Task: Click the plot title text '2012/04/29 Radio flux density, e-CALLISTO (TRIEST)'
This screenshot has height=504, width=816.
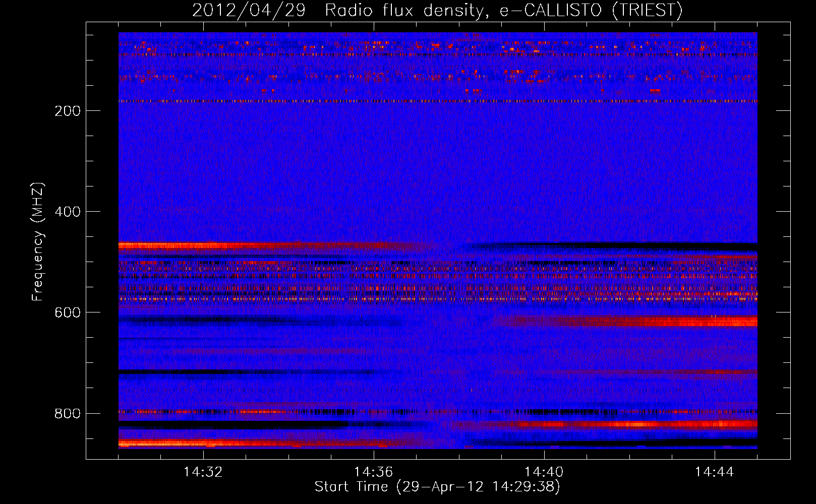Action: click(x=437, y=10)
